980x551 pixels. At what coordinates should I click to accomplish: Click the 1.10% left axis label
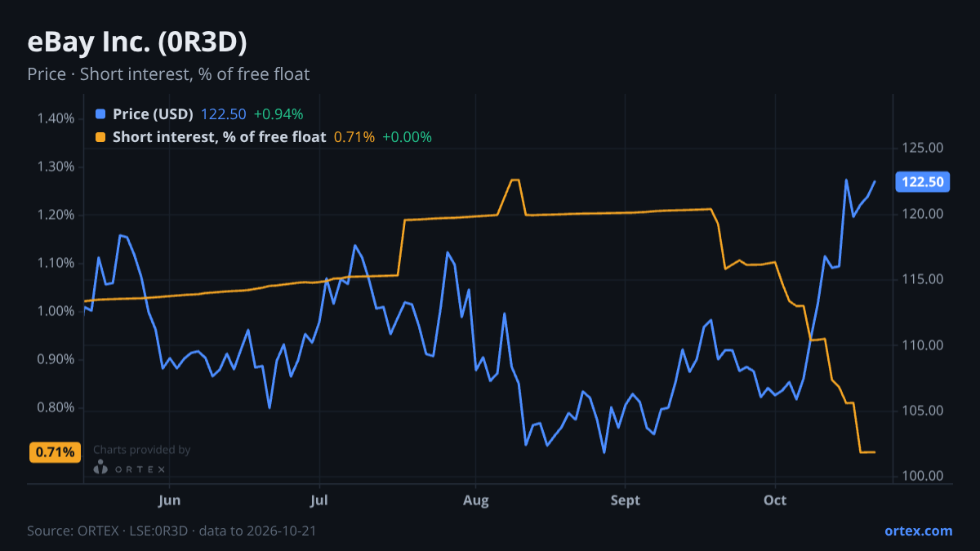(56, 263)
